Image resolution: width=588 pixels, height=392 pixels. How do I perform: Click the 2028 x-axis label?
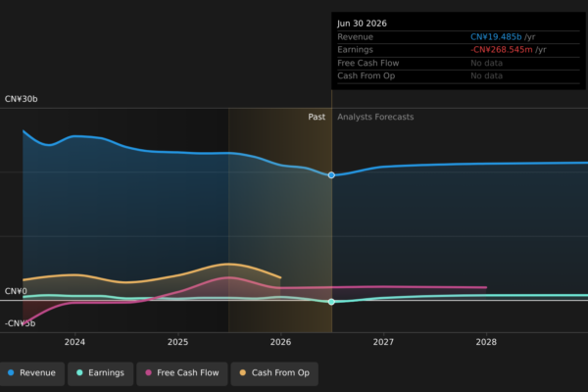click(x=486, y=342)
